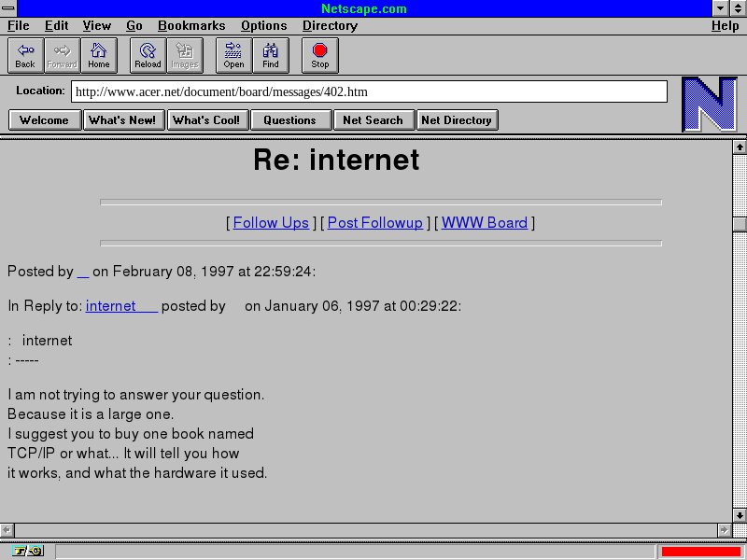Click the greyed Forward arrow button
Screen dimensions: 747x560
(63, 56)
